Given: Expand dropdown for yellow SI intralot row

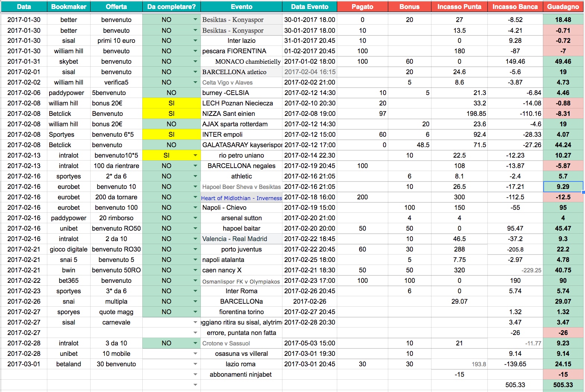Looking at the screenshot, I should click(195, 155).
